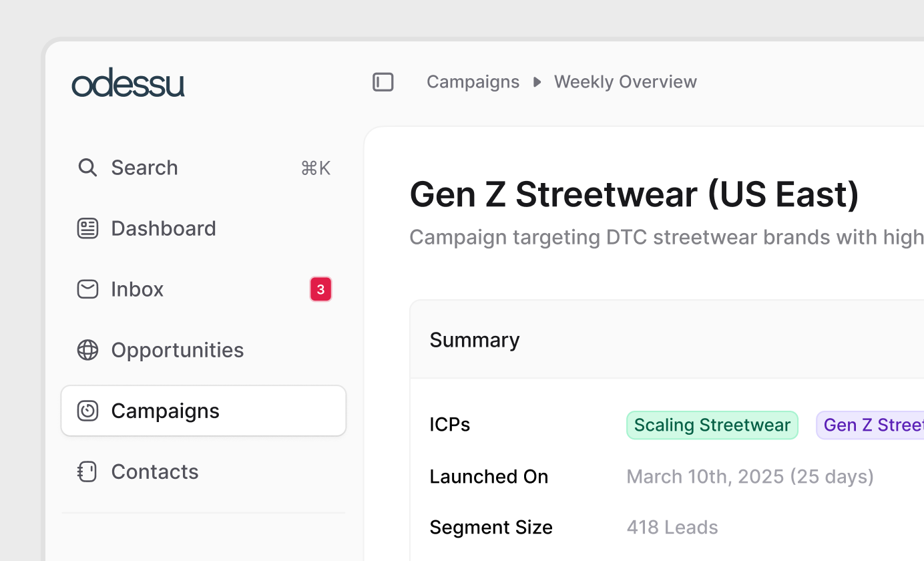Click the 418 Leads value

click(x=672, y=528)
